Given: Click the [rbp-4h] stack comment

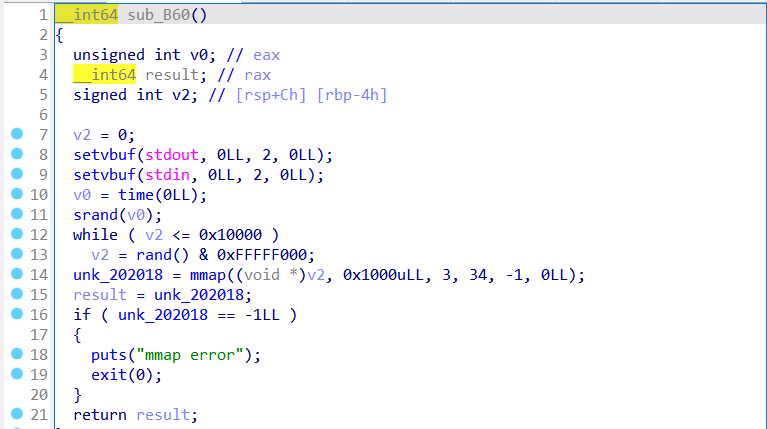Looking at the screenshot, I should 352,95.
